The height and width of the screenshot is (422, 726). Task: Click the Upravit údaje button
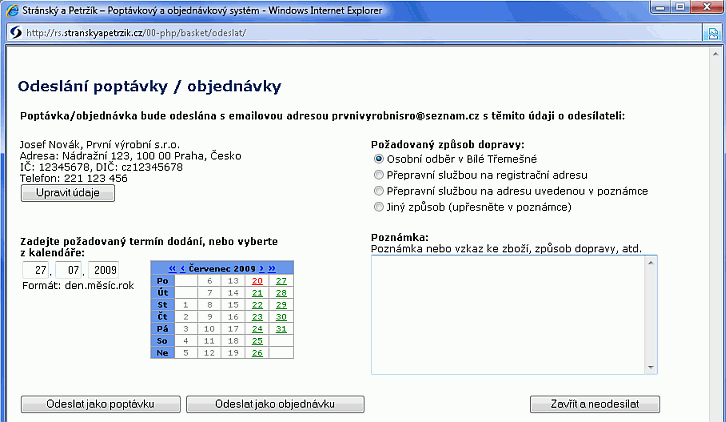click(x=68, y=193)
